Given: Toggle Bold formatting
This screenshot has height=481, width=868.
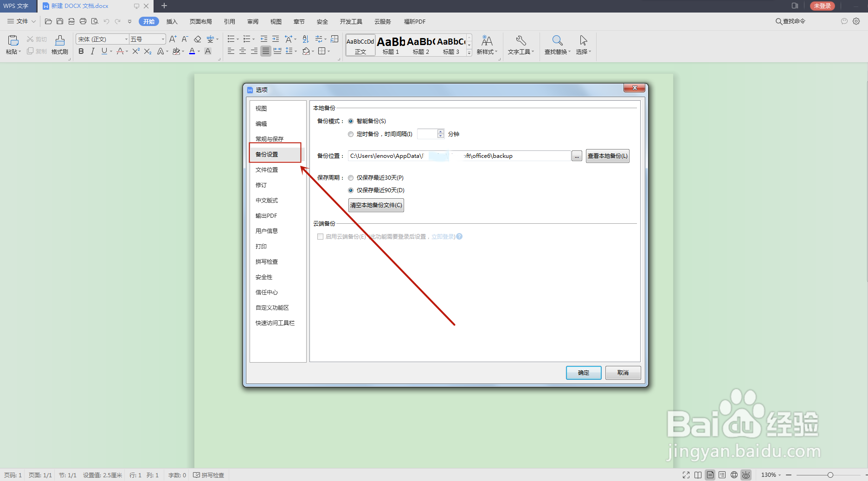Looking at the screenshot, I should coord(81,51).
